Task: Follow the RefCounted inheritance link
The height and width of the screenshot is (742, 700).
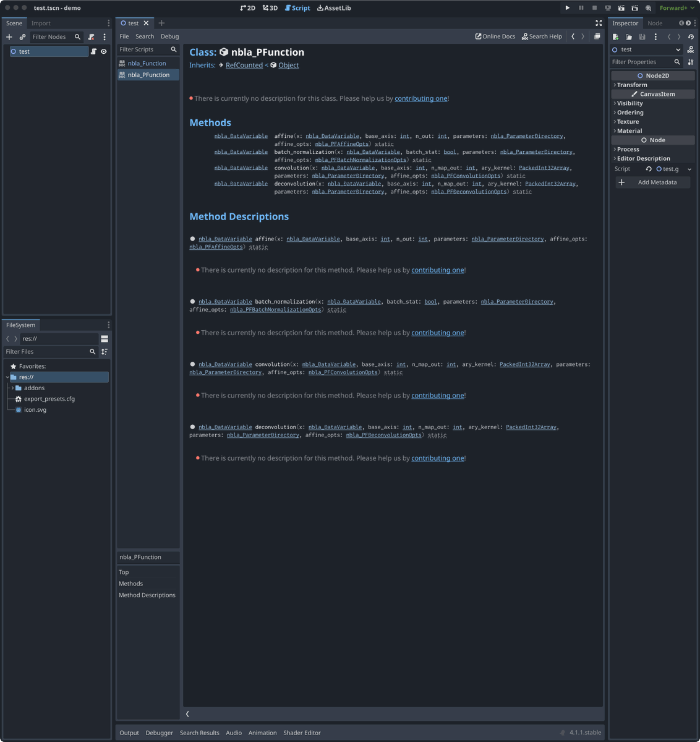Action: (244, 65)
